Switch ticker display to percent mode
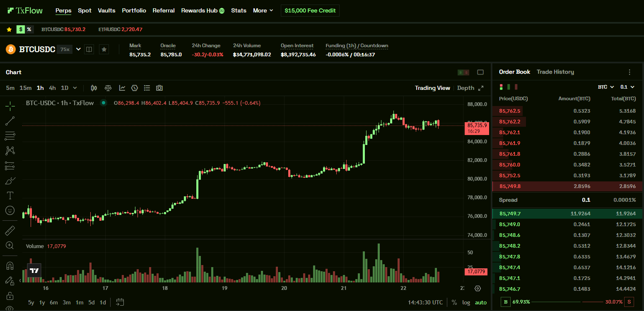644x311 pixels. (29, 29)
